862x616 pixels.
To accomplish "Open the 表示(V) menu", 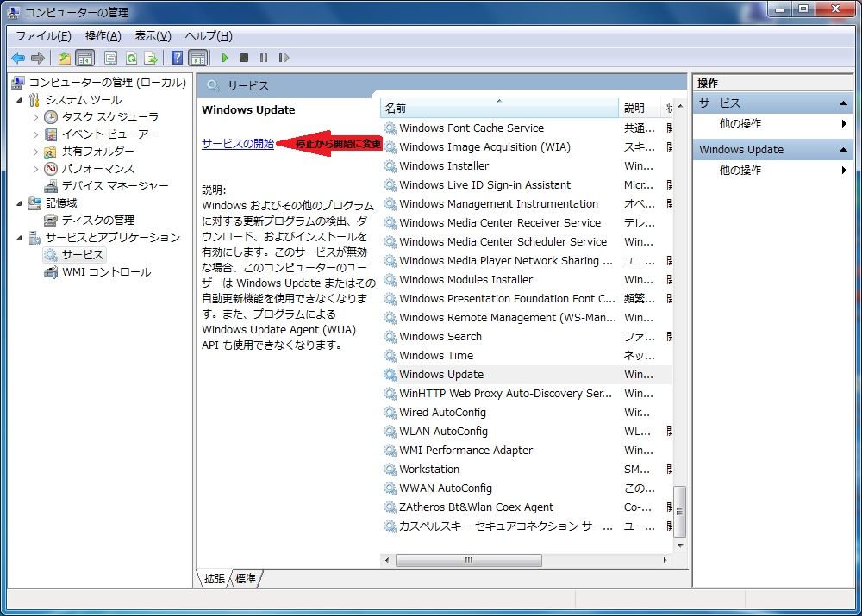I will [153, 36].
